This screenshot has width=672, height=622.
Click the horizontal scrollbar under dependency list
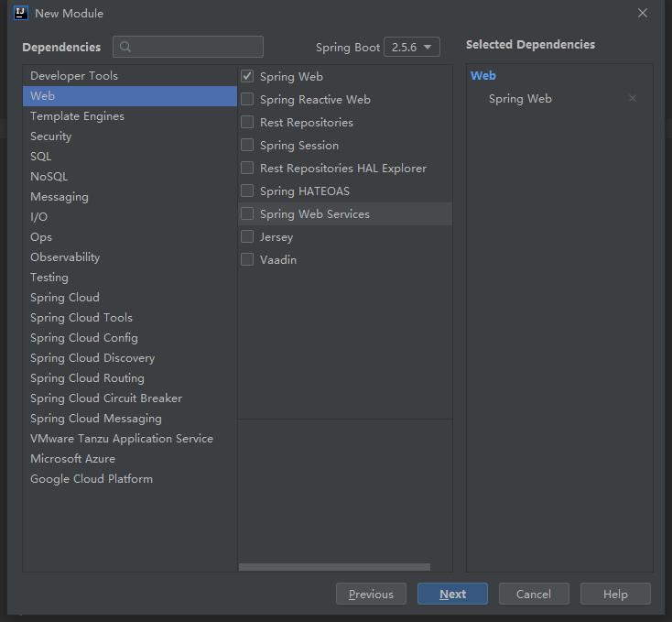[334, 567]
